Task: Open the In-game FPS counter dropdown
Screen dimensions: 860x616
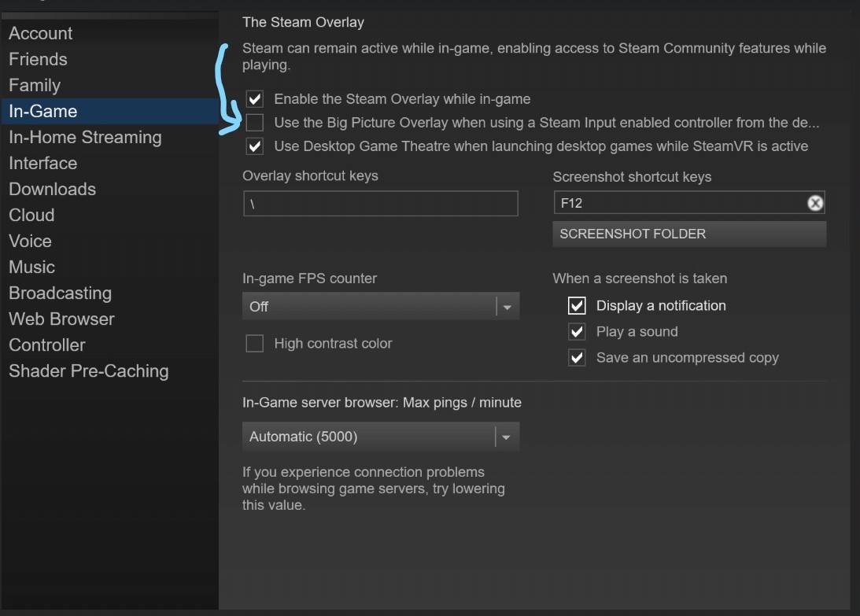Action: pyautogui.click(x=380, y=307)
